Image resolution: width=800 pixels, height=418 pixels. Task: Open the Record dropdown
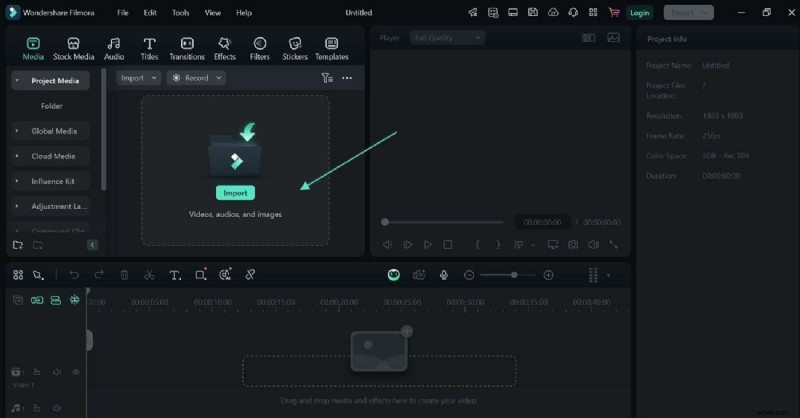(x=196, y=78)
